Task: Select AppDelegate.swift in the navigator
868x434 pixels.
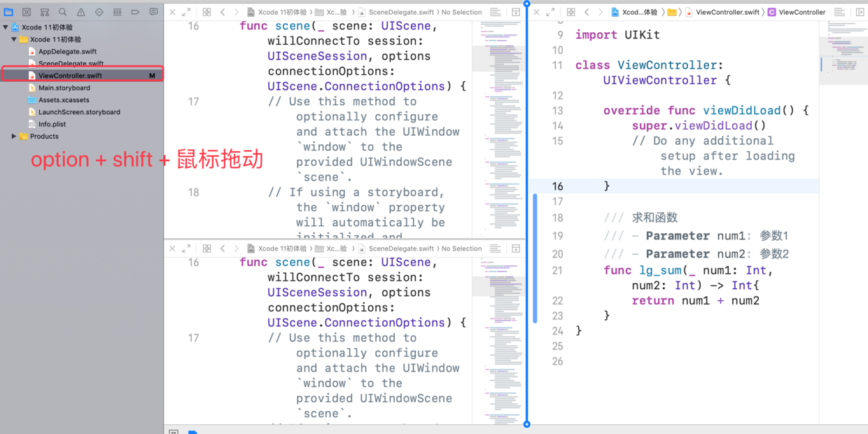Action: tap(67, 52)
